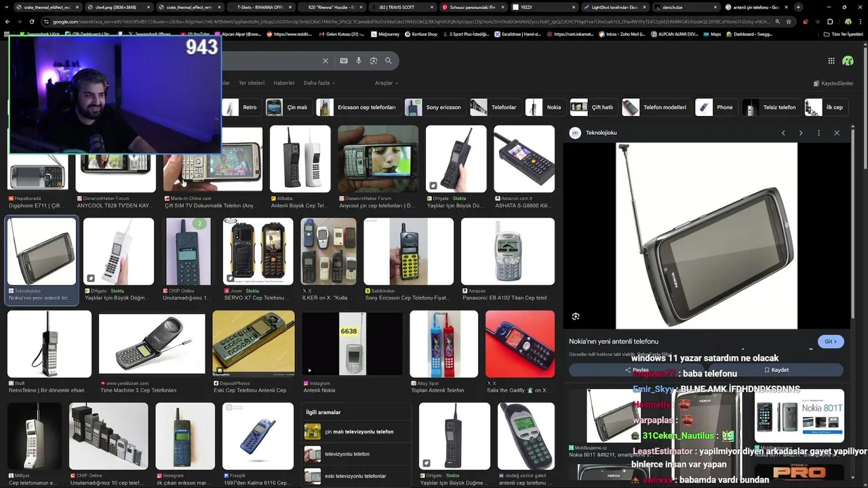
Task: Open DepositPhotos Eski Cep Telefonu thumbnail
Action: (254, 344)
